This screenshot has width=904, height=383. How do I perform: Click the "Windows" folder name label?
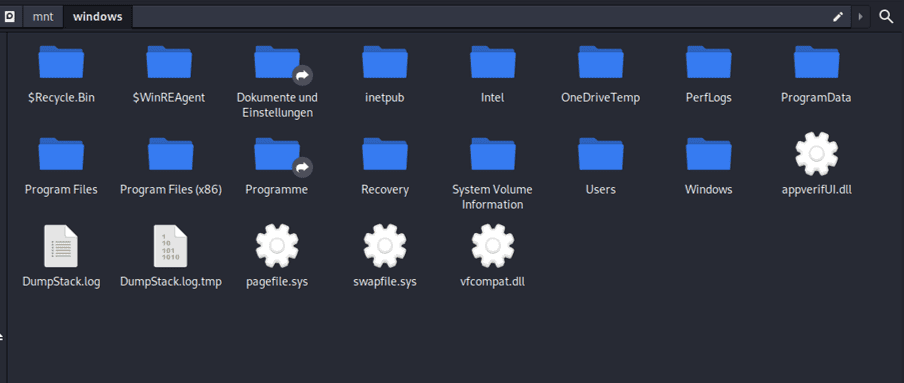tap(709, 190)
